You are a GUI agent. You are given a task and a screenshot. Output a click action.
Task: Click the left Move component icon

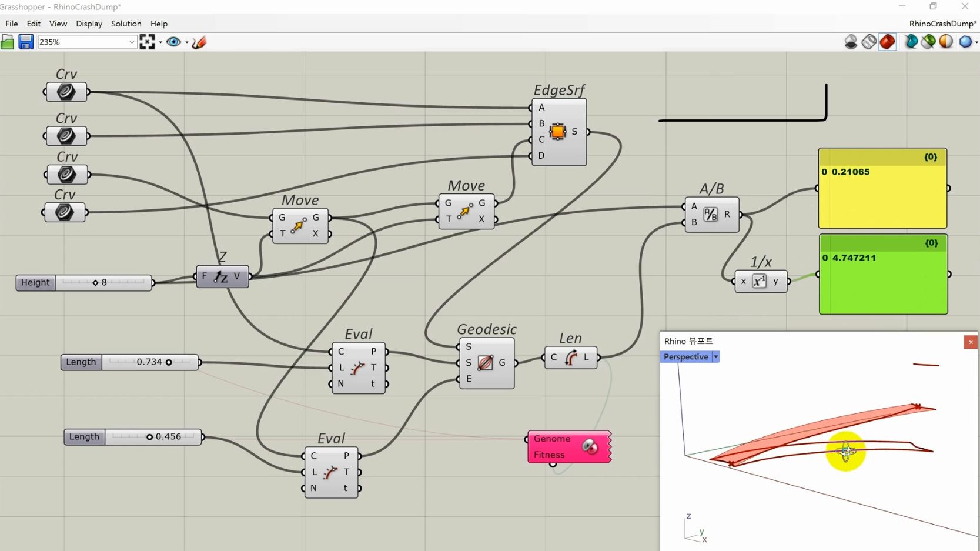click(x=299, y=225)
